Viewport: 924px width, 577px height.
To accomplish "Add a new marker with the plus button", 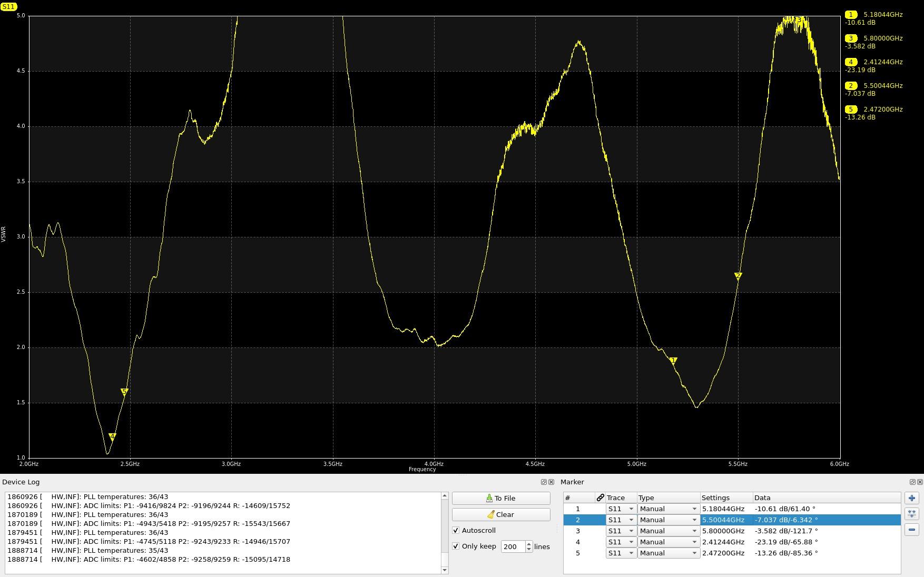I will point(912,498).
